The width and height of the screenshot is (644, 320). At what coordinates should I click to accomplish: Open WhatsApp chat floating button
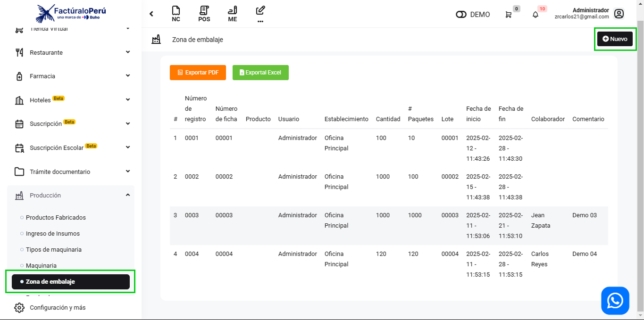click(615, 301)
